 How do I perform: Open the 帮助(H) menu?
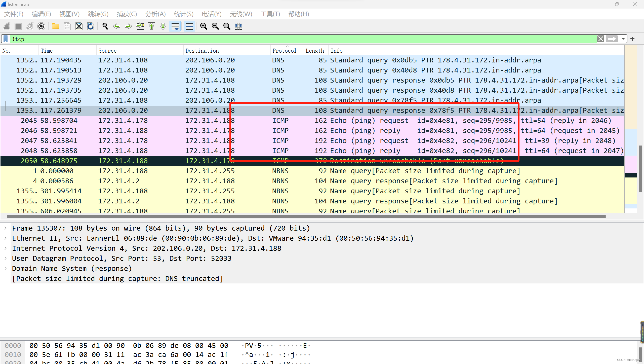coord(299,14)
